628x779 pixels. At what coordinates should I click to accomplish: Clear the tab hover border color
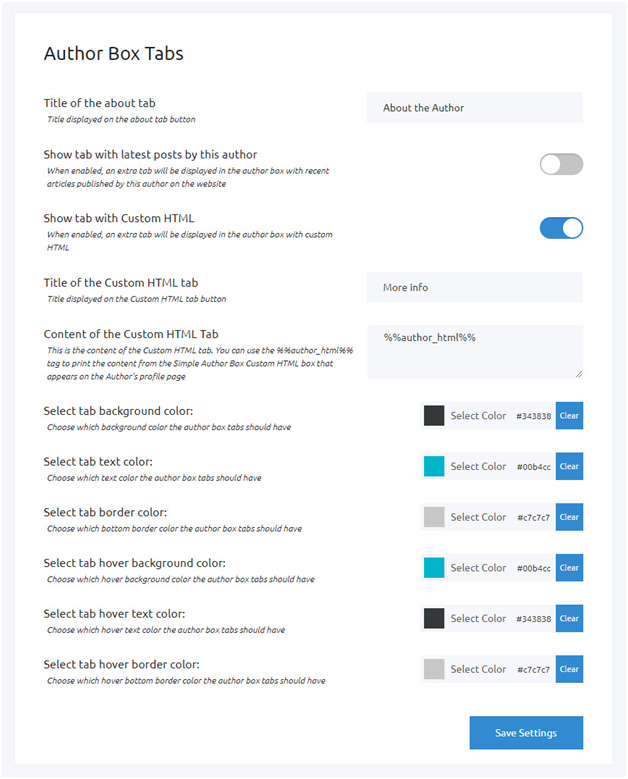(x=569, y=669)
